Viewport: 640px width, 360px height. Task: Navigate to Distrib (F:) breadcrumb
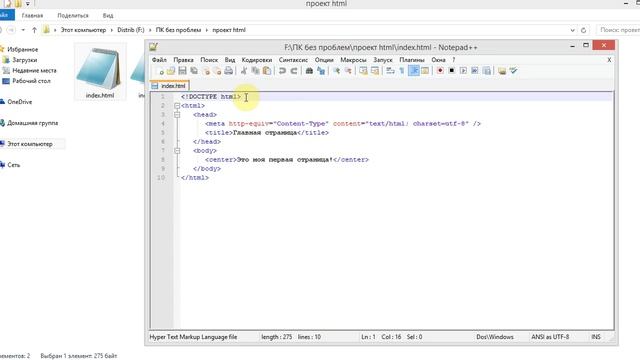click(x=131, y=30)
